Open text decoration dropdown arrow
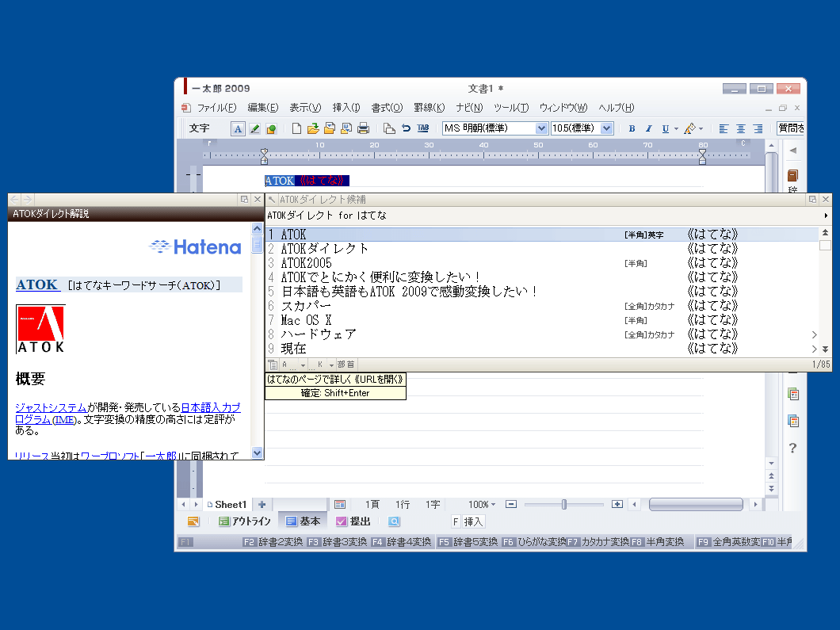The height and width of the screenshot is (630, 840). click(701, 128)
